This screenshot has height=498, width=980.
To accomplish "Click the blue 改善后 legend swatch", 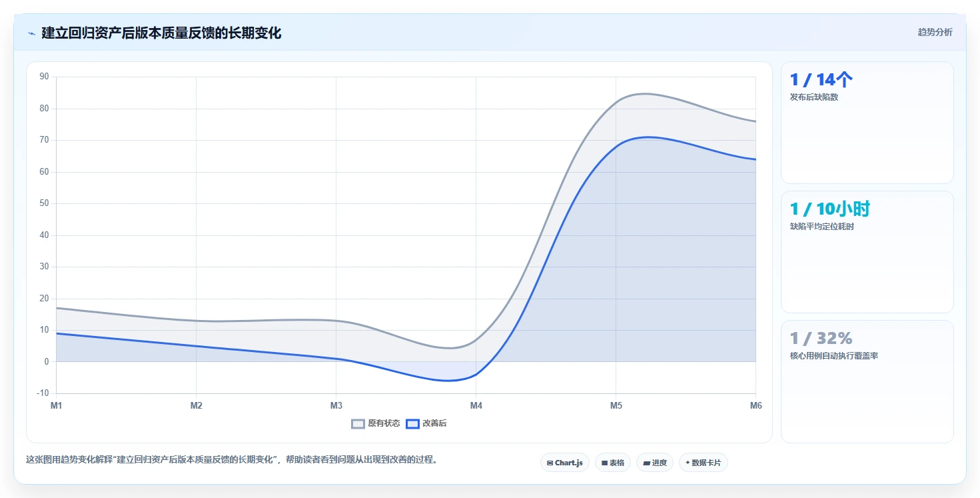I will pyautogui.click(x=412, y=424).
